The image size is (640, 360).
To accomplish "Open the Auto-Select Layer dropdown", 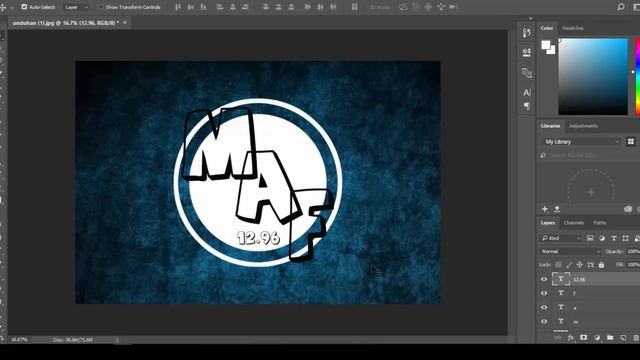I will point(76,7).
